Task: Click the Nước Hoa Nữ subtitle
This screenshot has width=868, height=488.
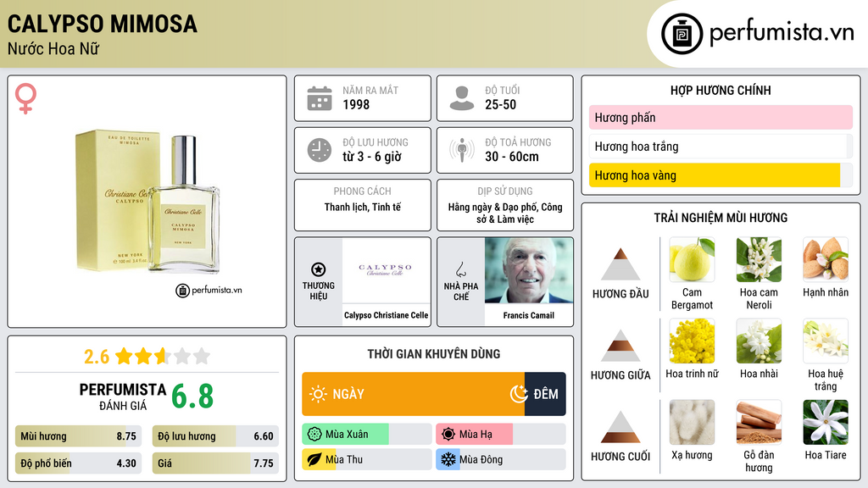Action: pos(53,49)
